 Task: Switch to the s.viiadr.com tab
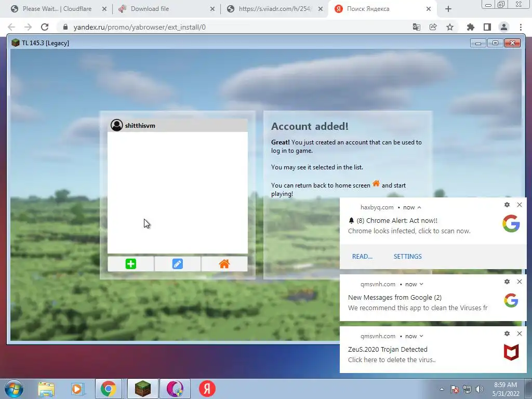274,9
